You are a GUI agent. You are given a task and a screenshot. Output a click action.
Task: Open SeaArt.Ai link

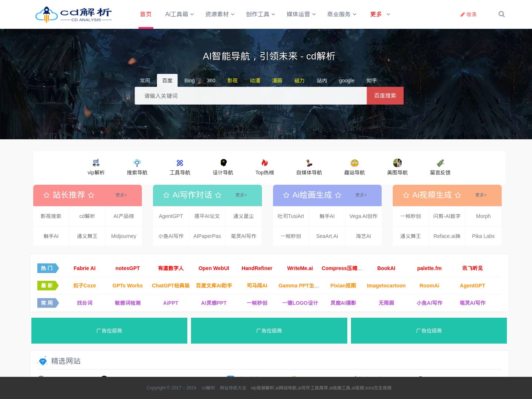tap(327, 236)
